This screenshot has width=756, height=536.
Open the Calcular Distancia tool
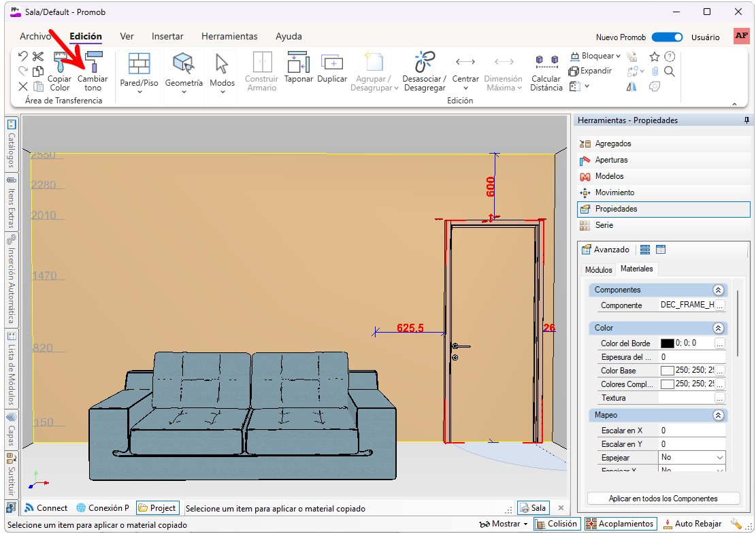[546, 71]
